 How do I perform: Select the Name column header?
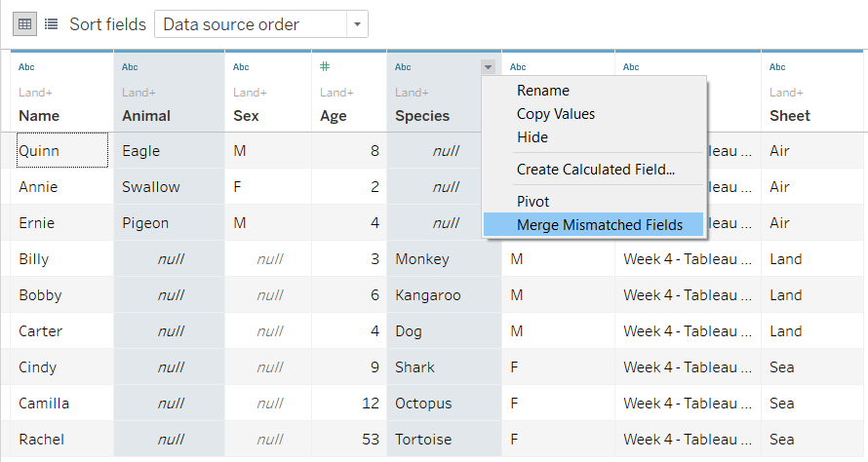(39, 116)
